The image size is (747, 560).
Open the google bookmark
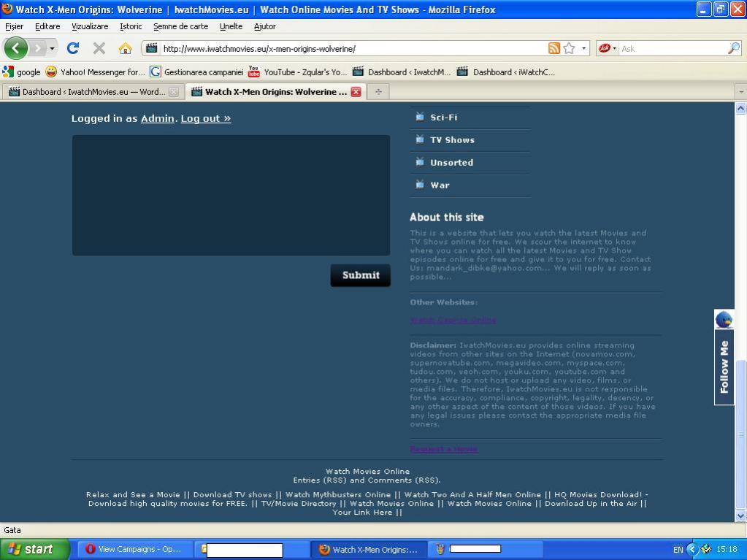pyautogui.click(x=21, y=72)
